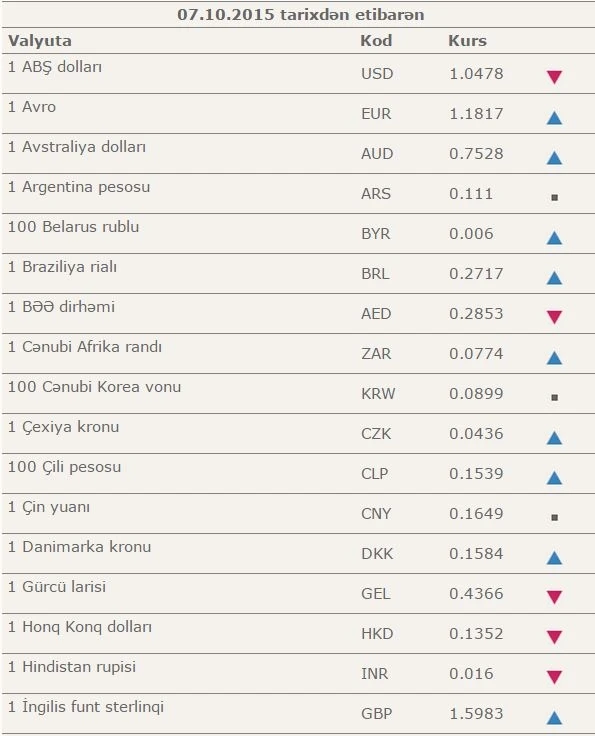Click the unchanged square marker for ARS

pos(554,198)
